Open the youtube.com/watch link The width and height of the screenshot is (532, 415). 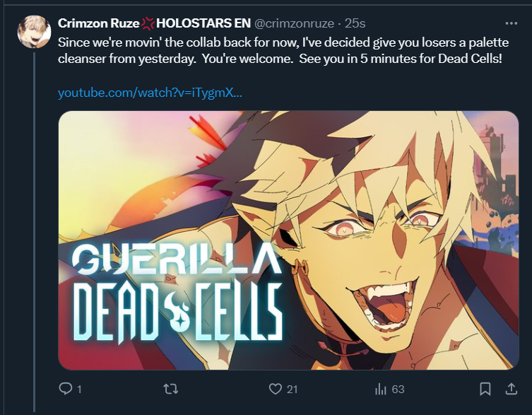click(x=150, y=93)
